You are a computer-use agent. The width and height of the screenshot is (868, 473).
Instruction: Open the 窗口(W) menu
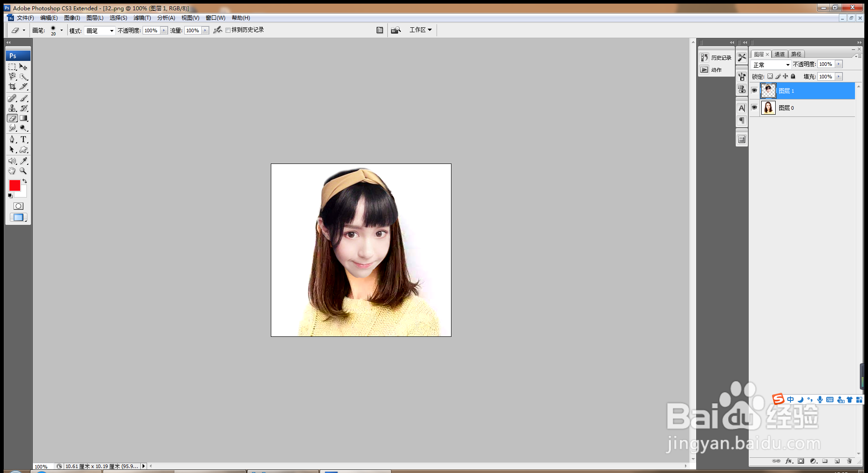pos(215,18)
